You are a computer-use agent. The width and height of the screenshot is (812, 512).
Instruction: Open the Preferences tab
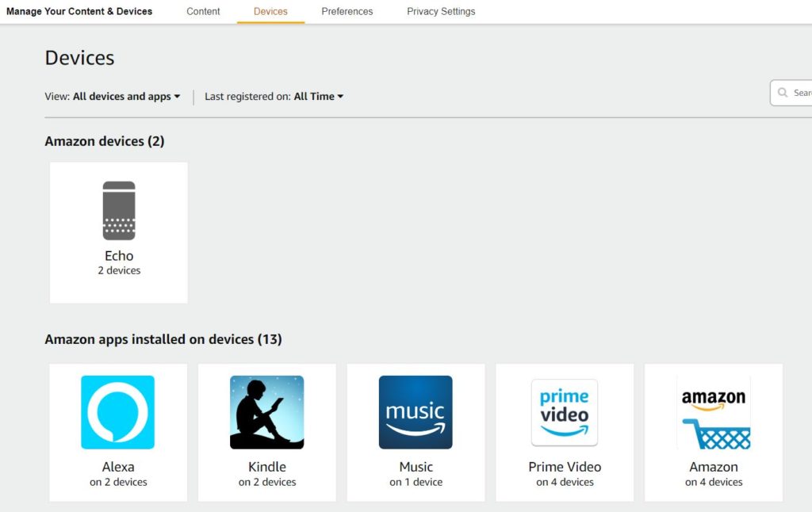click(347, 11)
